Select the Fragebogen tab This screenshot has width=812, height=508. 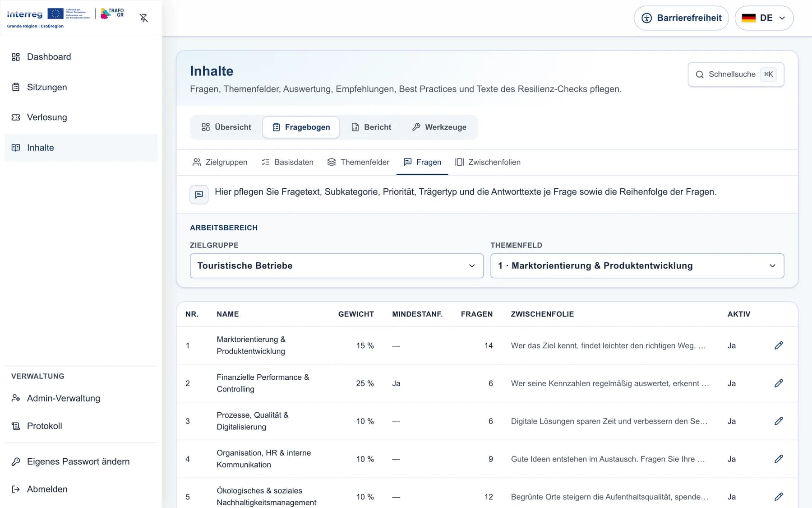point(301,127)
